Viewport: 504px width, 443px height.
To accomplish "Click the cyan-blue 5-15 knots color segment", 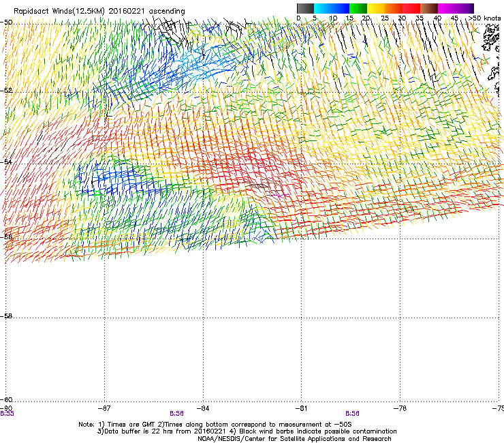I will tap(332, 8).
